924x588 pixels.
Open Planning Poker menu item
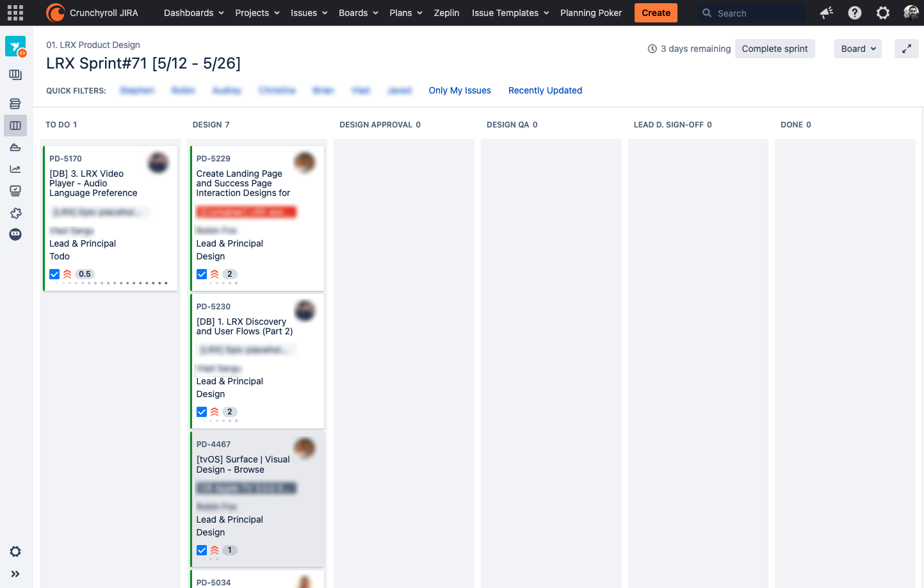pyautogui.click(x=591, y=13)
